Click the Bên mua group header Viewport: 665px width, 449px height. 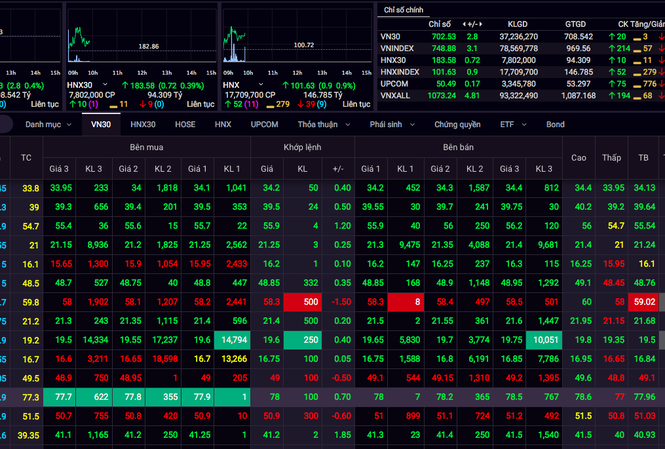click(x=146, y=147)
